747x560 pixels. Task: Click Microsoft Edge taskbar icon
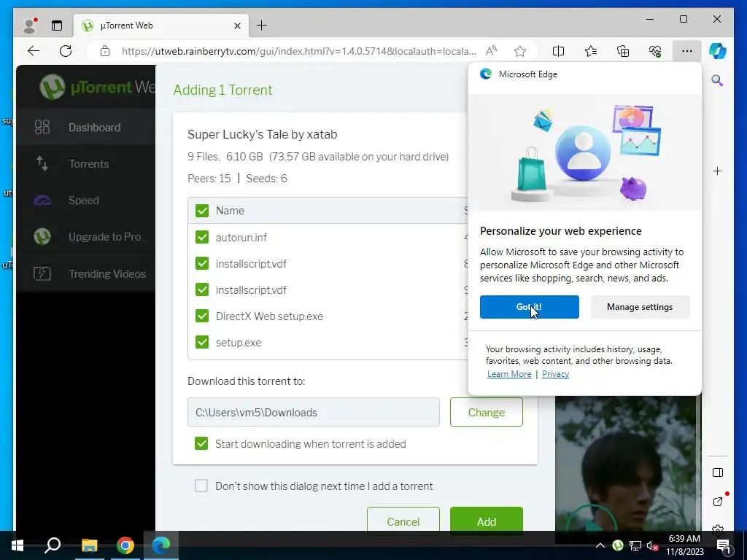pyautogui.click(x=161, y=545)
